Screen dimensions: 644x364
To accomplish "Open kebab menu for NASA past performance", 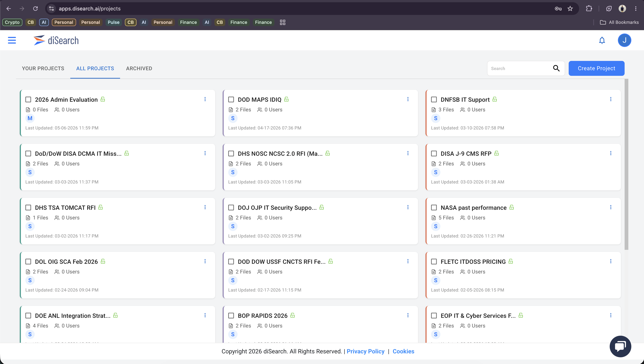I will tap(611, 207).
